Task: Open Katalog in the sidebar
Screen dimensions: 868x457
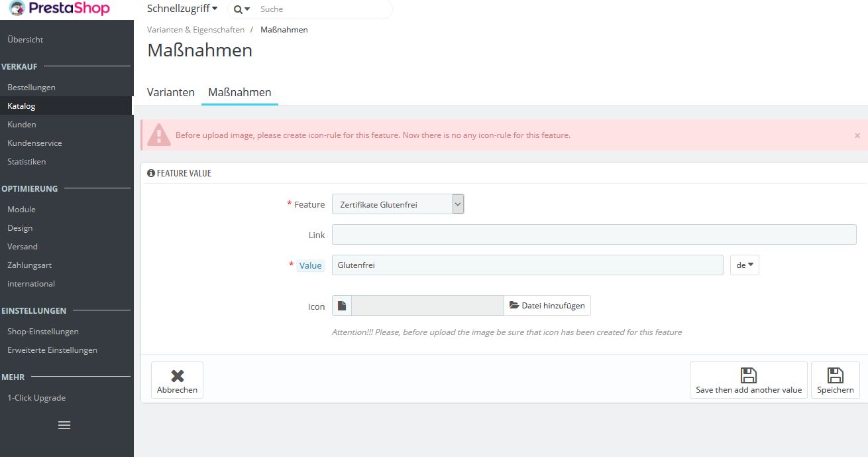Action: (x=66, y=105)
